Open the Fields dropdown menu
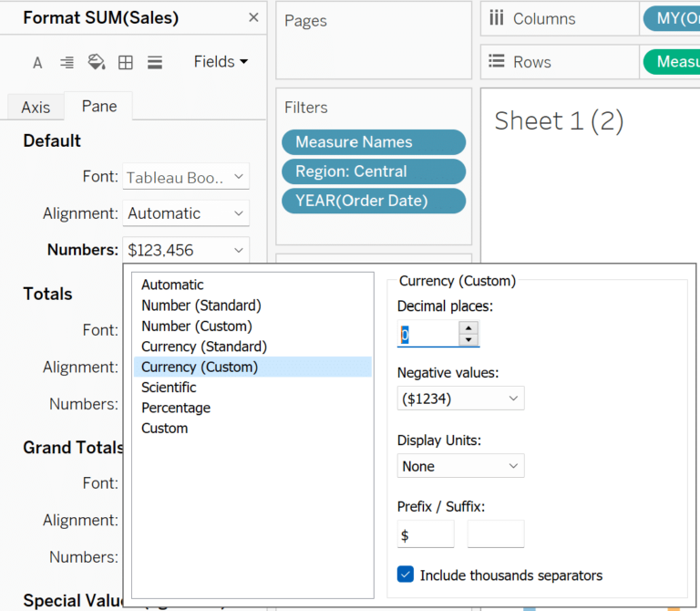 point(221,62)
